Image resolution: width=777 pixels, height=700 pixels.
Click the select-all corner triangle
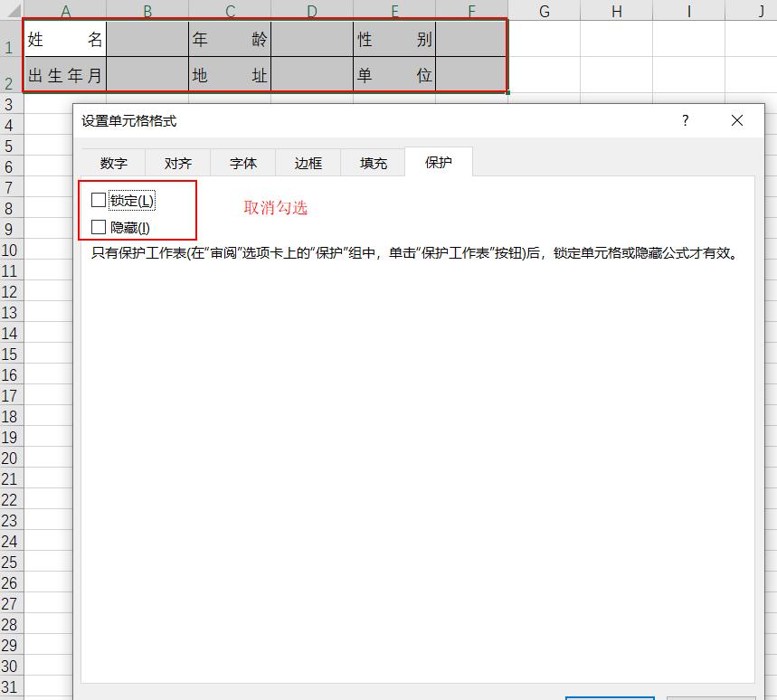click(x=12, y=10)
